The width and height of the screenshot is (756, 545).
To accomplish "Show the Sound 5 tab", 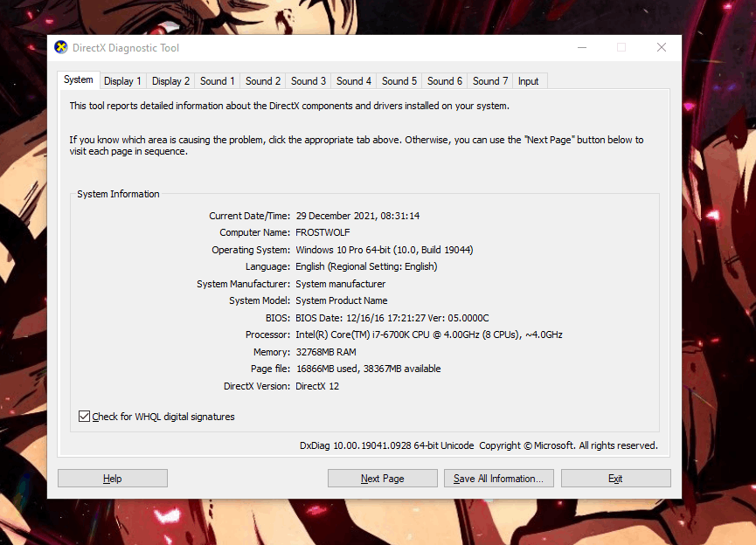I will tap(399, 81).
